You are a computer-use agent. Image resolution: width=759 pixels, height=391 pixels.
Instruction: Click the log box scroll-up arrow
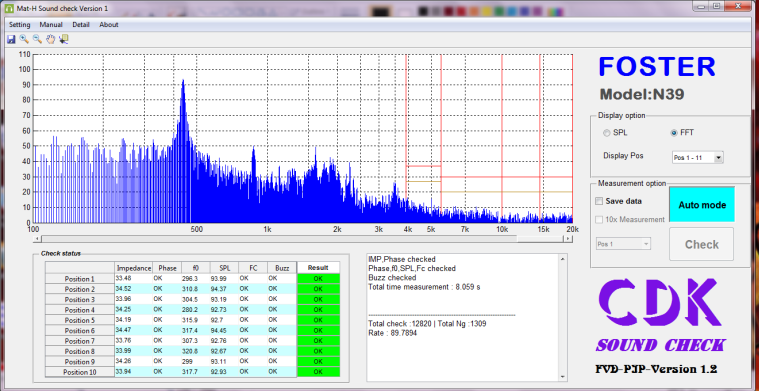pyautogui.click(x=562, y=259)
